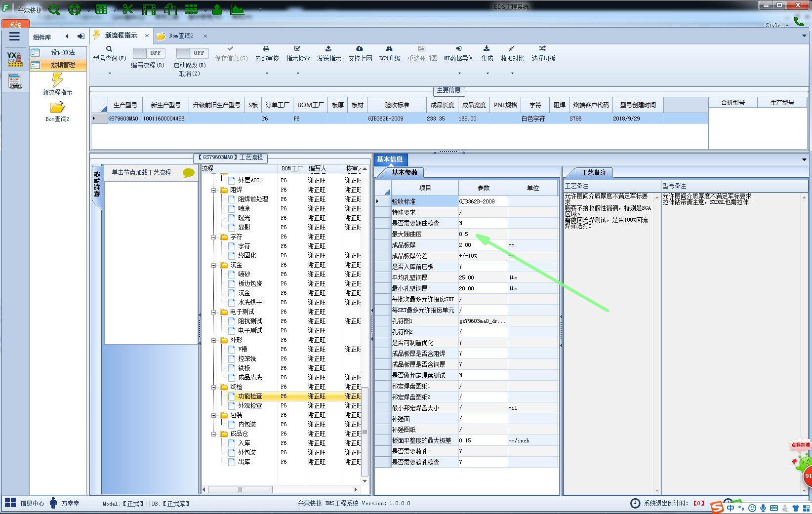Open dropdown arrow under 型号查询(F)

pyautogui.click(x=110, y=73)
